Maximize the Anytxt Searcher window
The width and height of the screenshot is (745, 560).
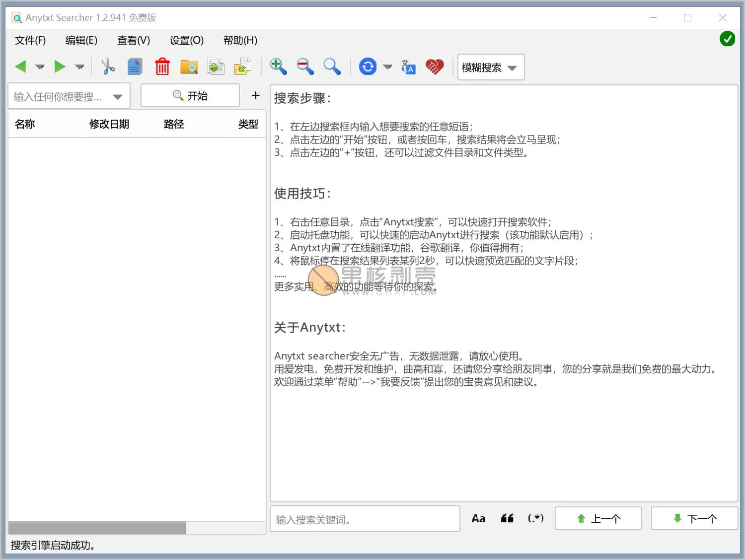(688, 18)
